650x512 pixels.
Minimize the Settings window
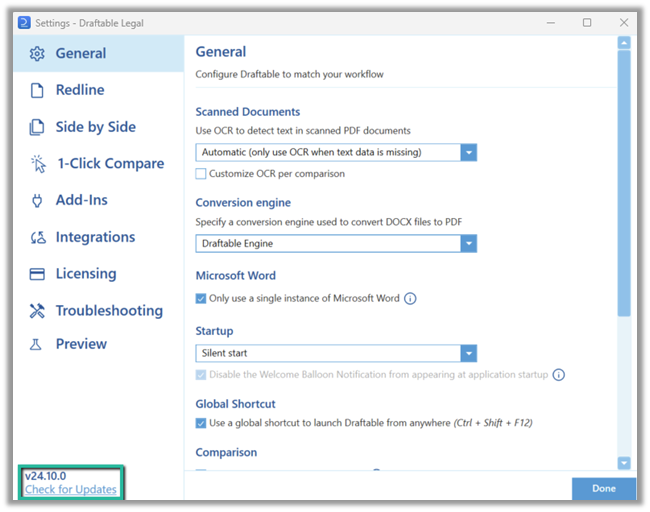pyautogui.click(x=551, y=23)
